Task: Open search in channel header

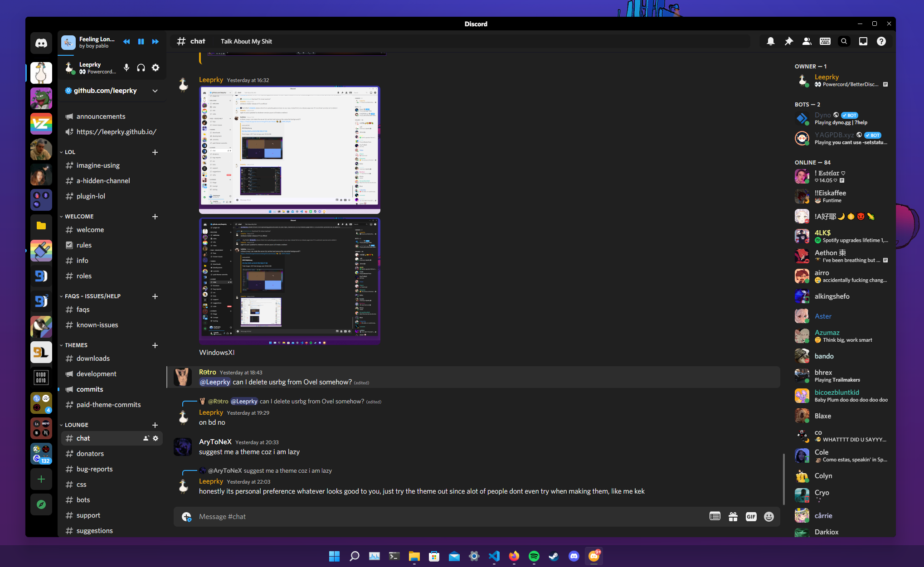Action: click(x=844, y=41)
